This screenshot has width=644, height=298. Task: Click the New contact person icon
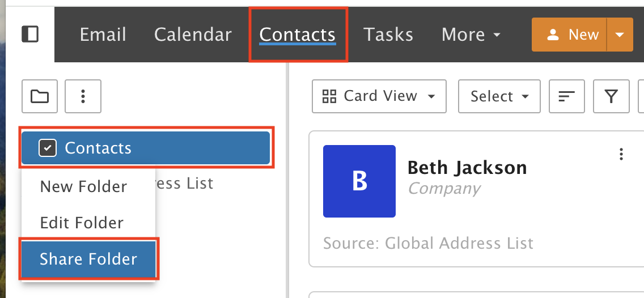coord(553,35)
